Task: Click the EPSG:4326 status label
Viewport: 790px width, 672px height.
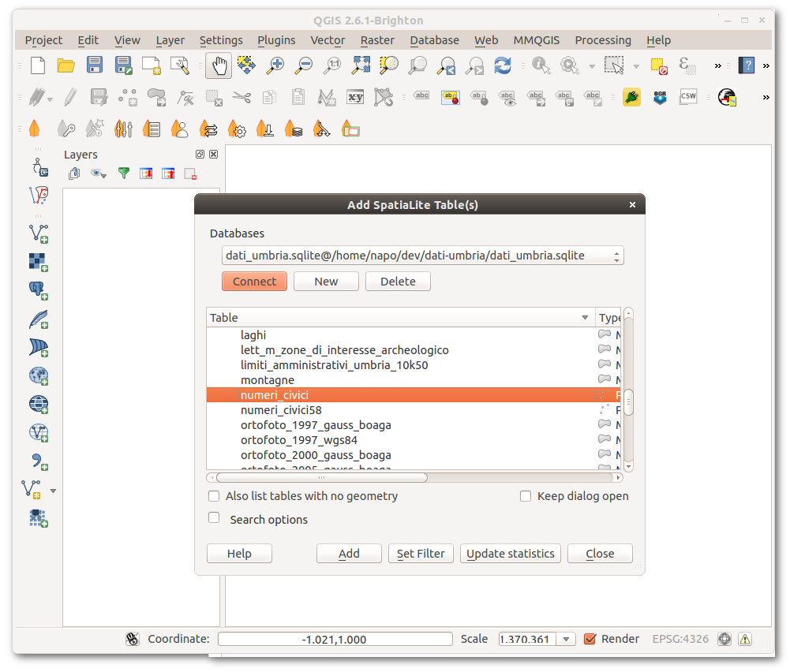Action: pyautogui.click(x=680, y=639)
